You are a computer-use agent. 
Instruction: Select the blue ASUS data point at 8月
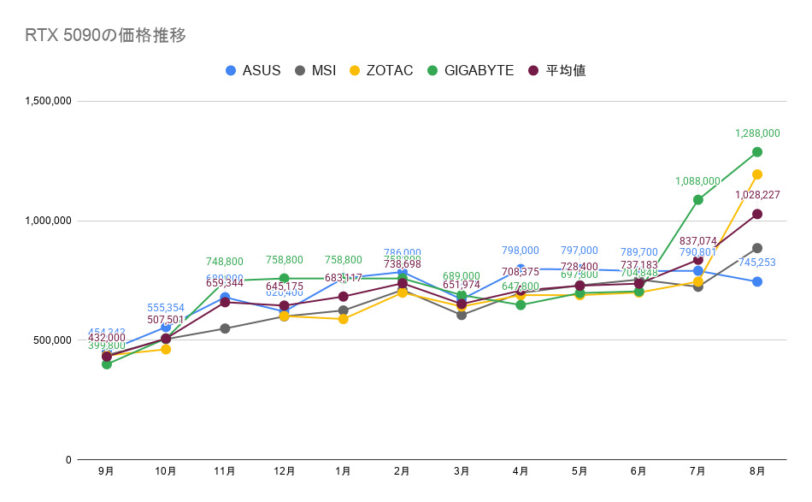757,282
